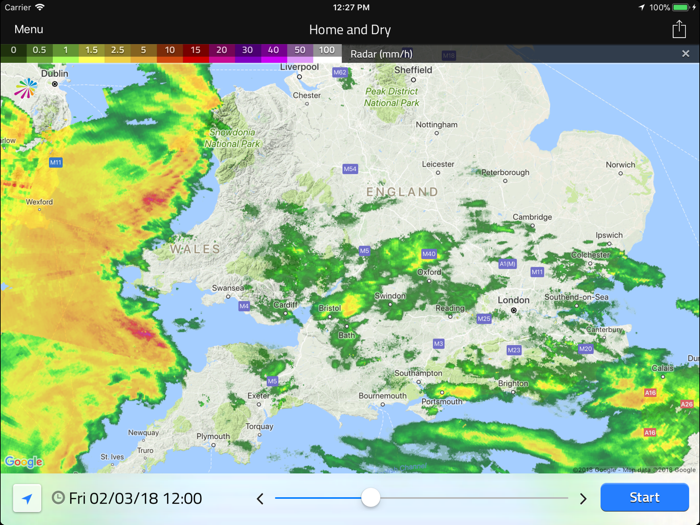Open the Google logo link
Viewport: 700px width, 525px height.
point(24,462)
